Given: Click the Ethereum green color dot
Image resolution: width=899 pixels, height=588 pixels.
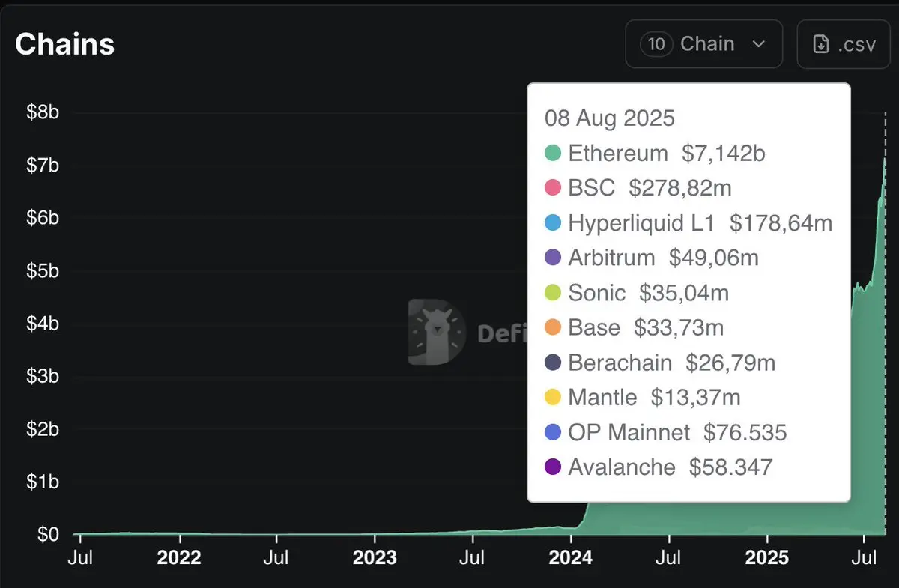Looking at the screenshot, I should [x=553, y=154].
